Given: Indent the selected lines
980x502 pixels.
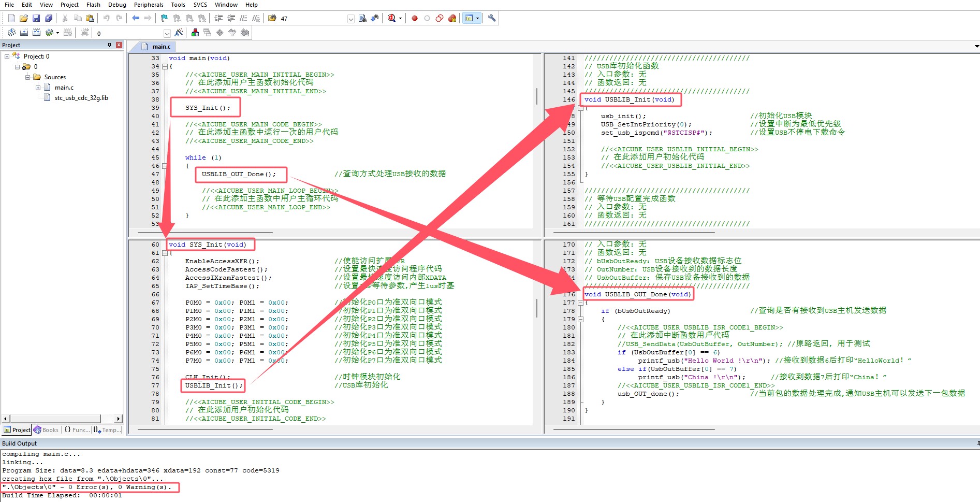Looking at the screenshot, I should (218, 18).
